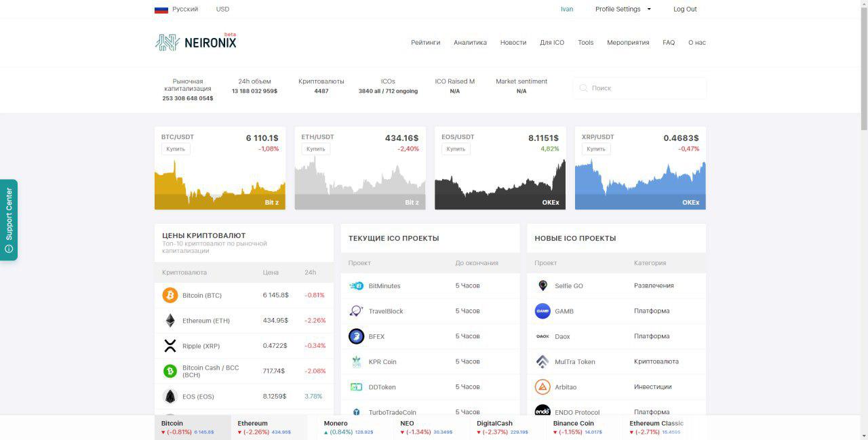This screenshot has width=868, height=440.
Task: Select Ethereum in the bottom ticker
Action: [269, 427]
